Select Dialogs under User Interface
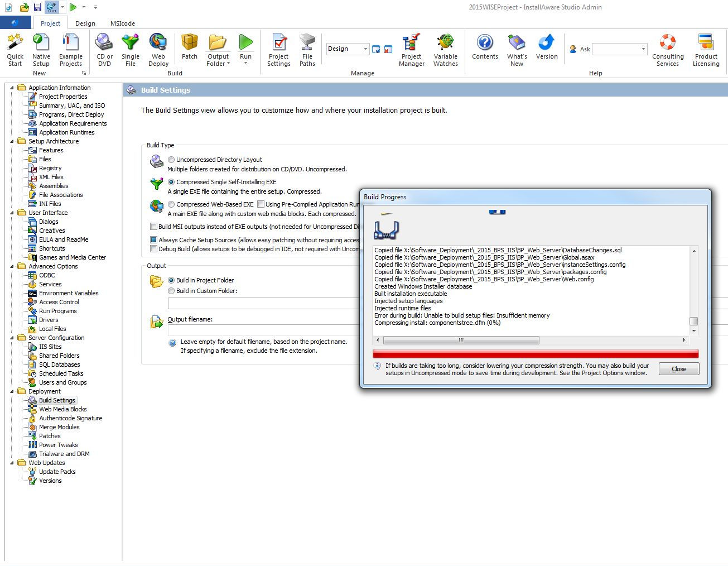 tap(49, 222)
